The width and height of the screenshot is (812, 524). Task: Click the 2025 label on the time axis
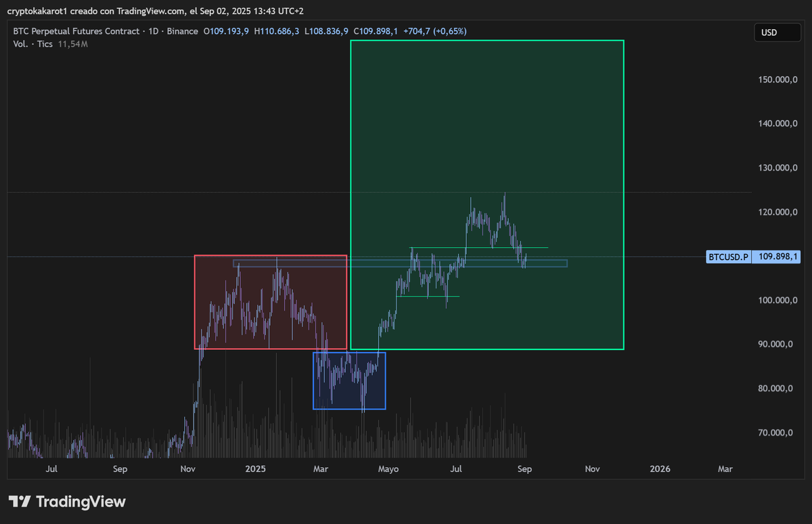click(255, 468)
